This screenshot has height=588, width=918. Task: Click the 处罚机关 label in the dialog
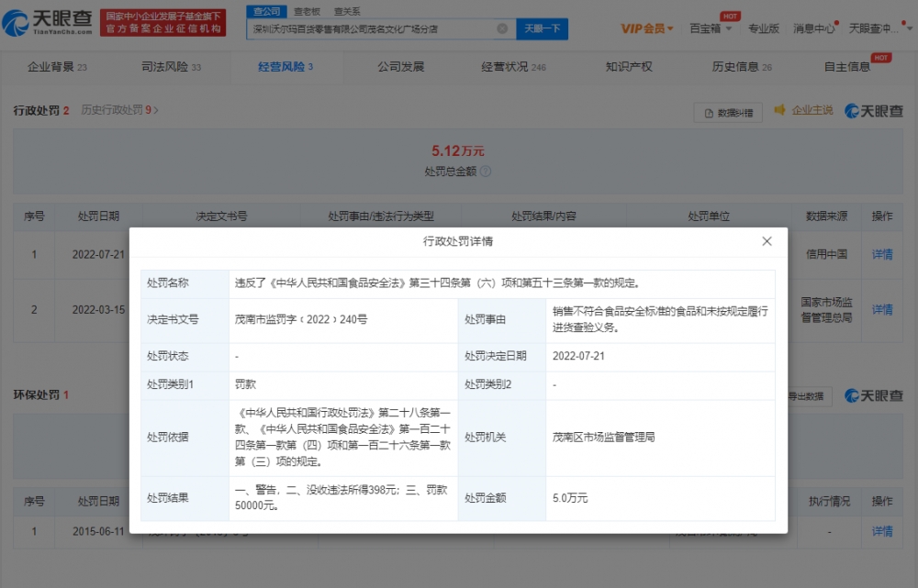click(x=486, y=437)
